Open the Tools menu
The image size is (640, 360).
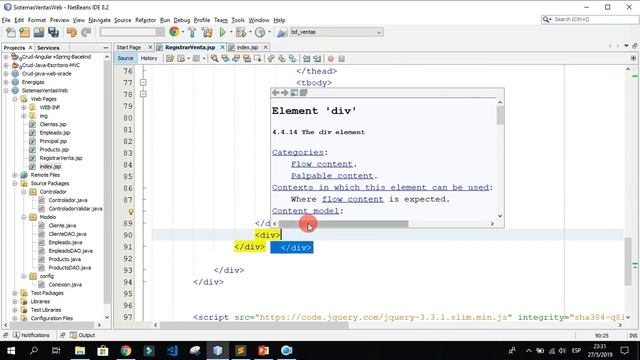[x=238, y=20]
